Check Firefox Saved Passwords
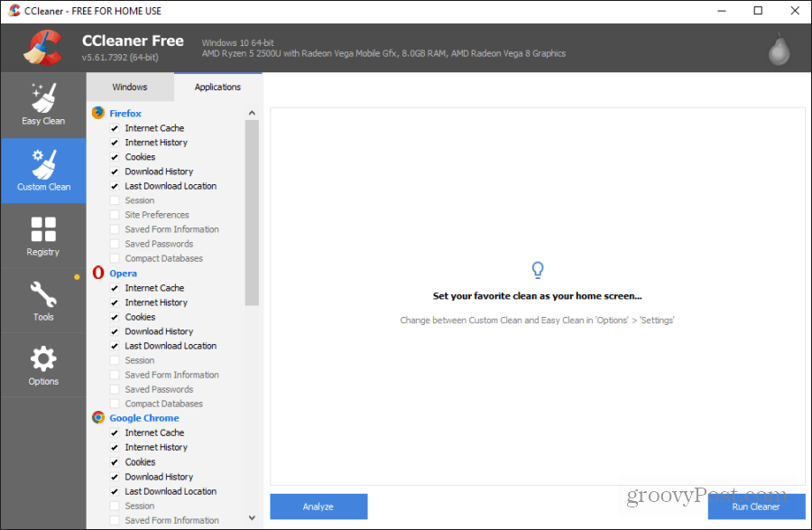812x530 pixels. point(115,244)
